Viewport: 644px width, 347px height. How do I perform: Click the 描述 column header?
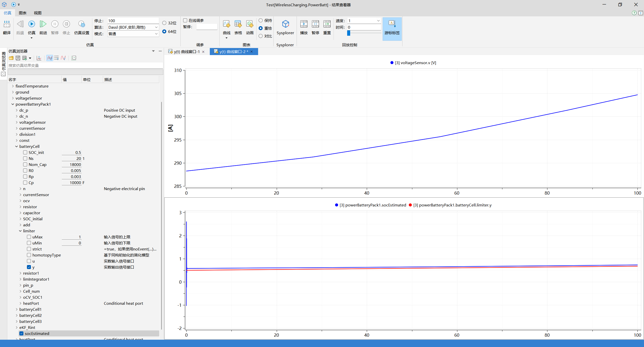coord(108,79)
